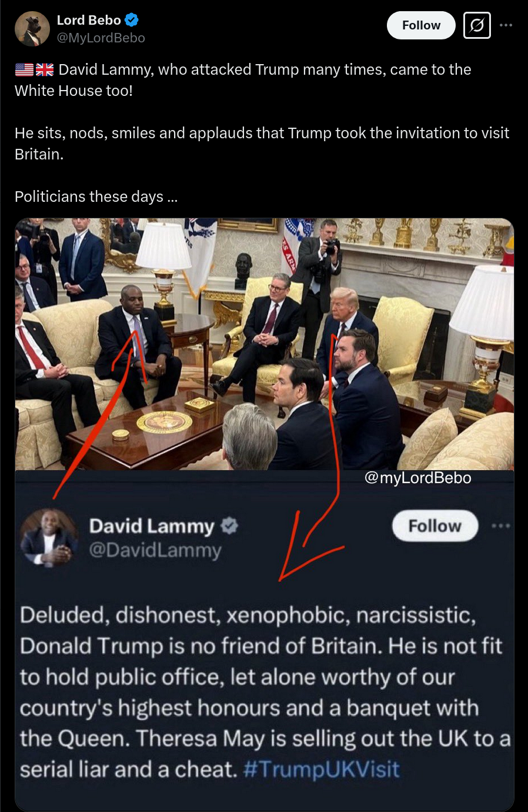This screenshot has height=812, width=528.
Task: Click the US flag emoji in the post
Action: pos(24,69)
